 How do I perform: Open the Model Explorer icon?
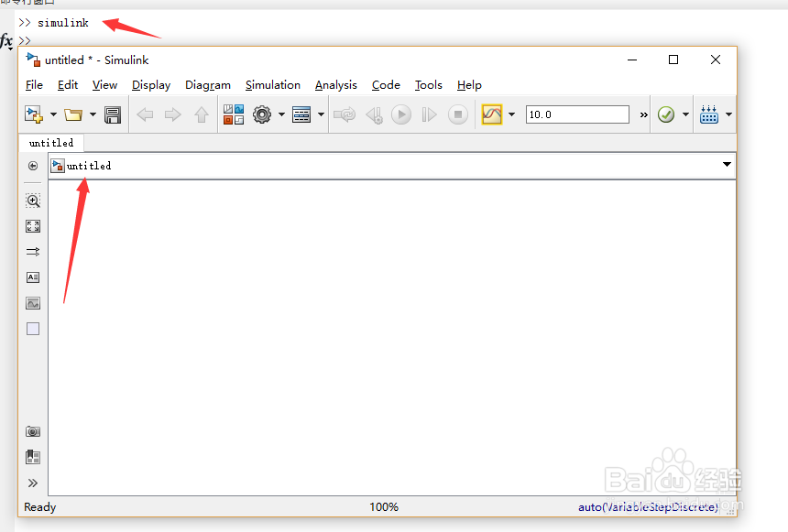(x=301, y=114)
